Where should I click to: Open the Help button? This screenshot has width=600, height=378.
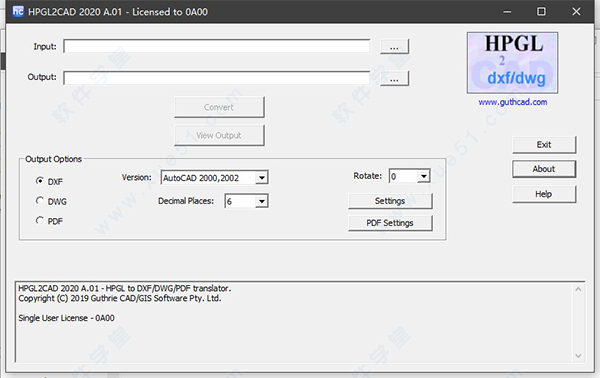544,194
